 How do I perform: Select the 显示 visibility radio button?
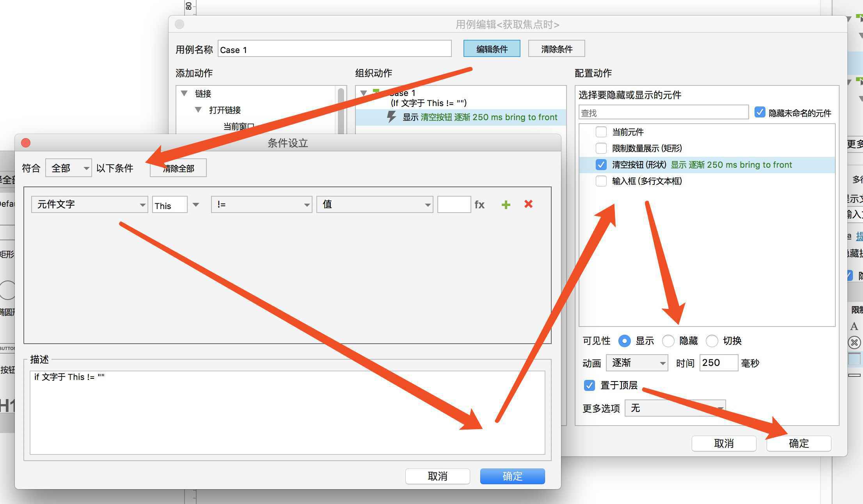tap(624, 341)
